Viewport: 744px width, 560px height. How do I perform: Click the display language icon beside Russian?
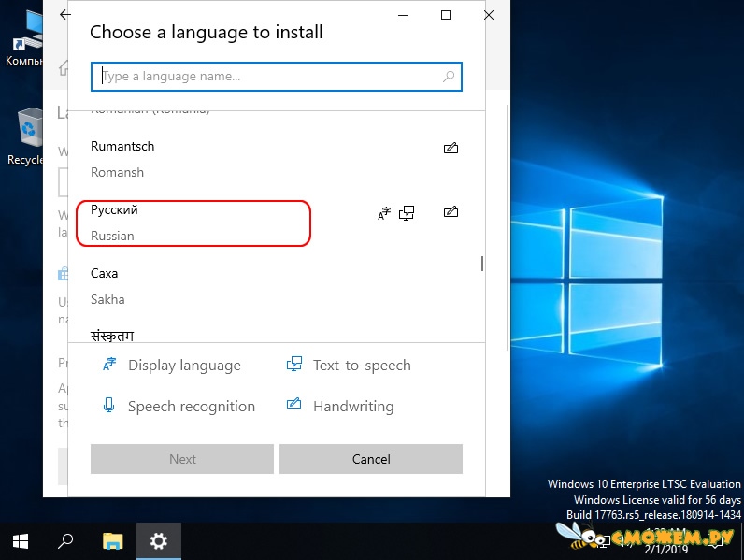(384, 213)
